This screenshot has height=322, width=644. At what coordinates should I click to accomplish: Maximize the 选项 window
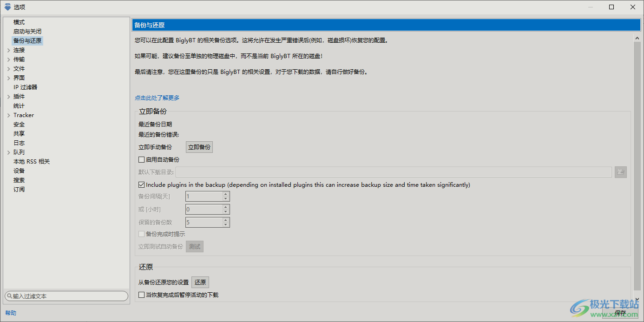point(611,7)
